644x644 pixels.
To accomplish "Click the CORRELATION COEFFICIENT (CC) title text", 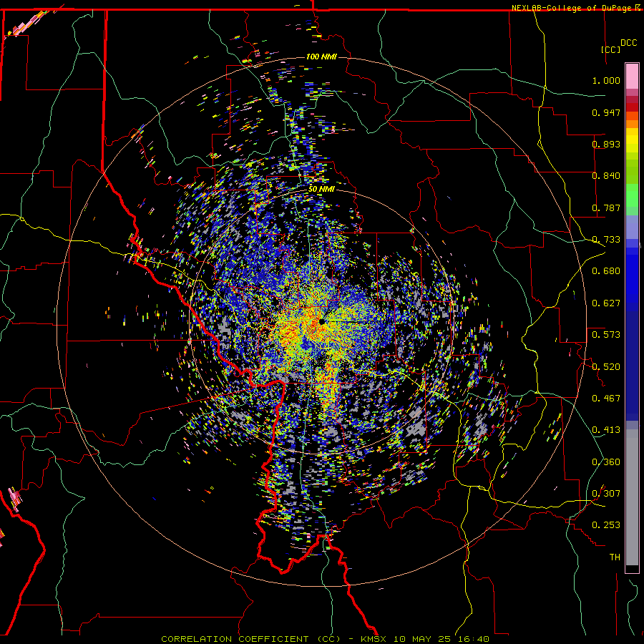I will pyautogui.click(x=251, y=639).
